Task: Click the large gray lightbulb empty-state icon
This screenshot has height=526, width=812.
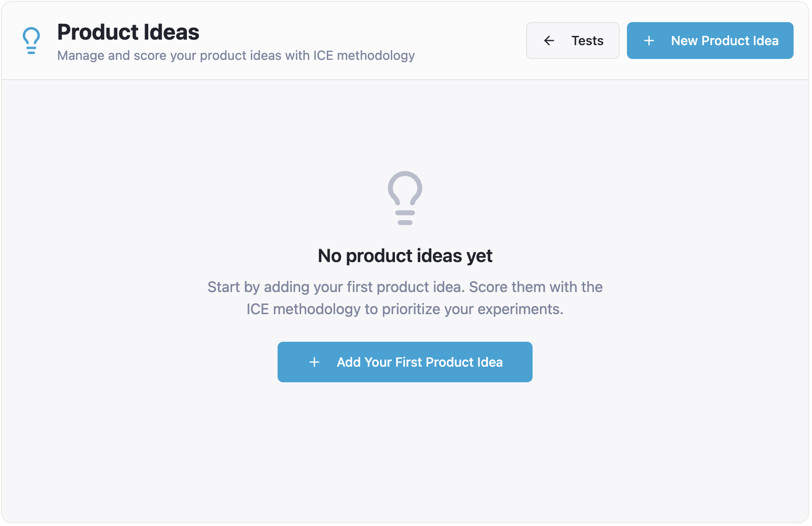Action: click(405, 198)
